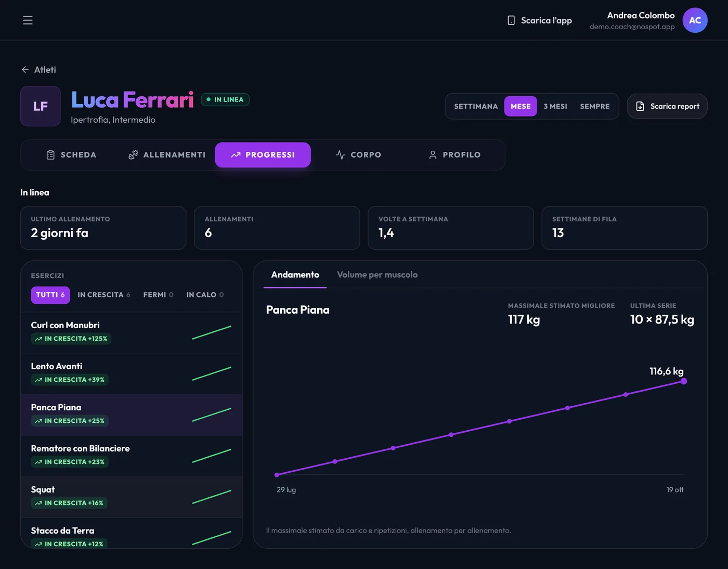728x569 pixels.
Task: Select the Lento Avanti exercise
Action: [132, 374]
